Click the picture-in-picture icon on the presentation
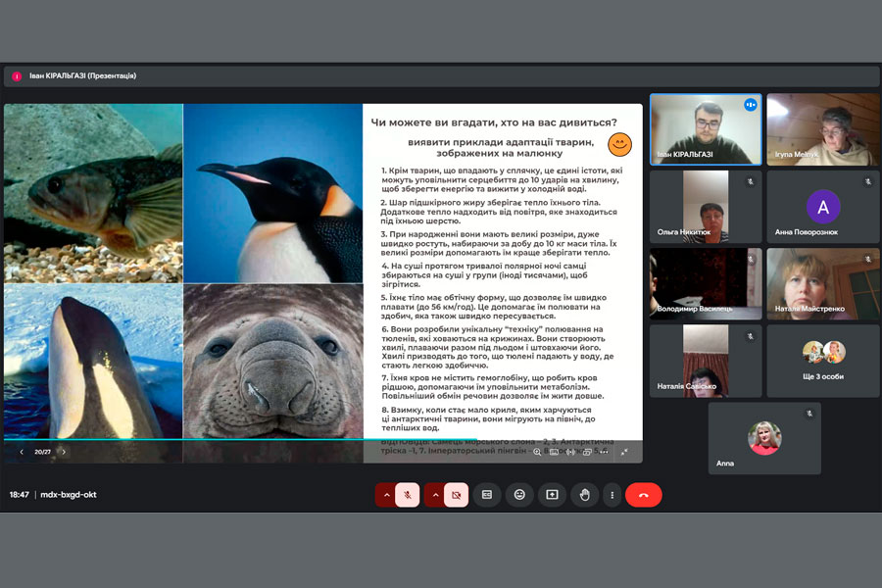 [588, 452]
